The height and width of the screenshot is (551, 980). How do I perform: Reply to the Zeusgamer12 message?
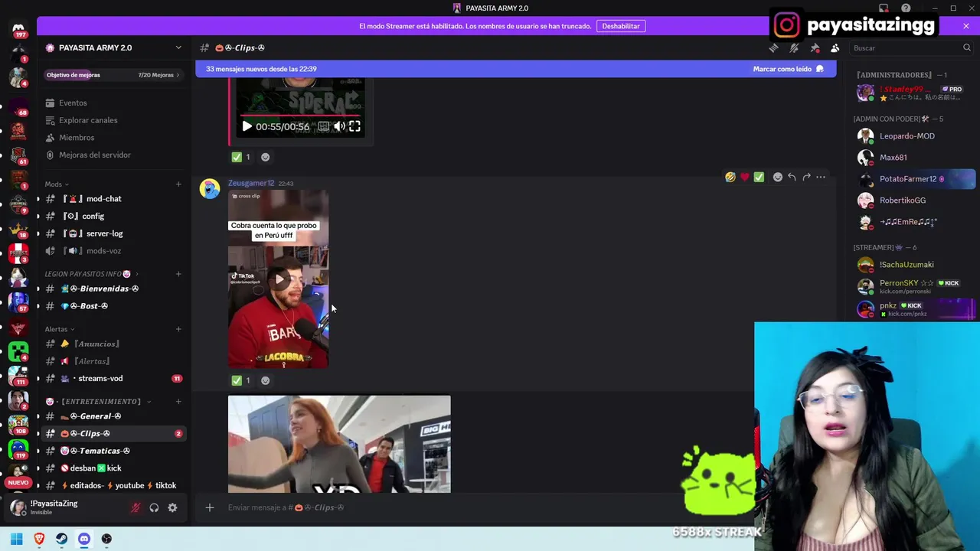coord(792,177)
